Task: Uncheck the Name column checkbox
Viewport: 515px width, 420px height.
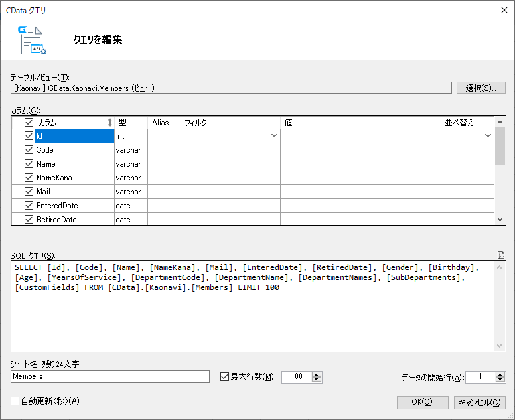Action: (x=29, y=163)
